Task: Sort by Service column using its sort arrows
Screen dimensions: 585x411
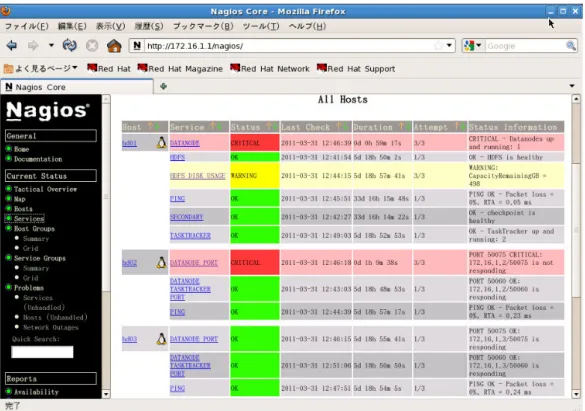Action: [x=215, y=127]
